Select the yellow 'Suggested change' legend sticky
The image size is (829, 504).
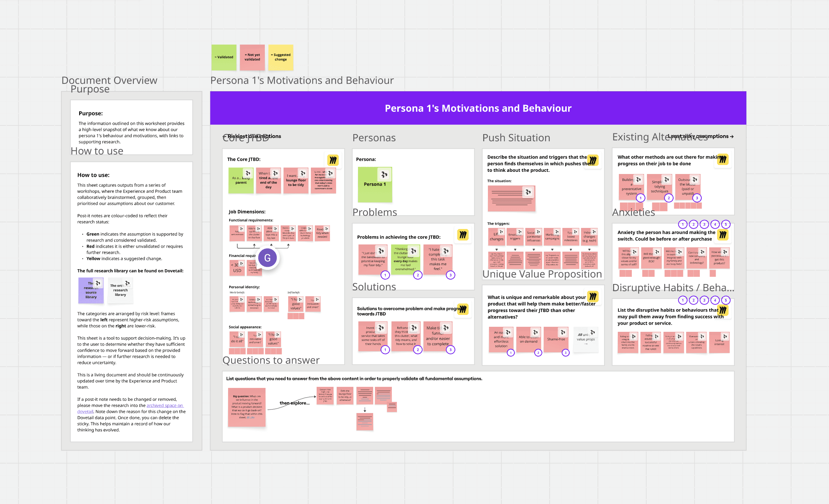click(281, 57)
